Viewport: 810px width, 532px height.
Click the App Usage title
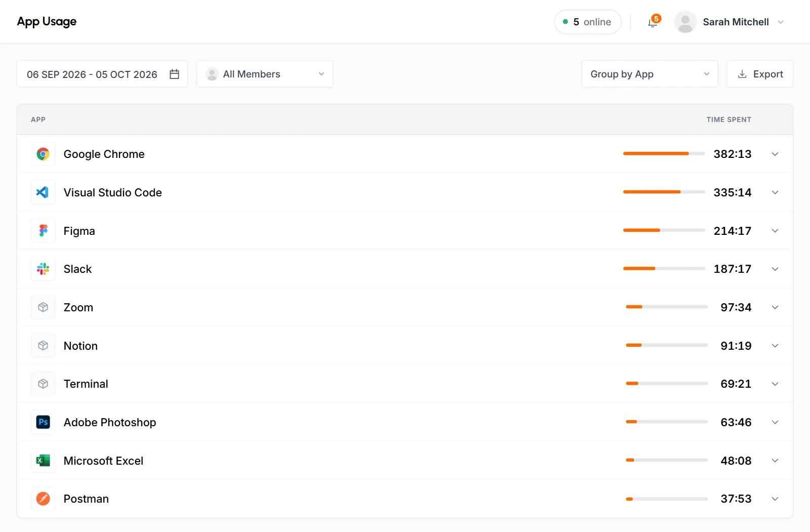point(47,22)
